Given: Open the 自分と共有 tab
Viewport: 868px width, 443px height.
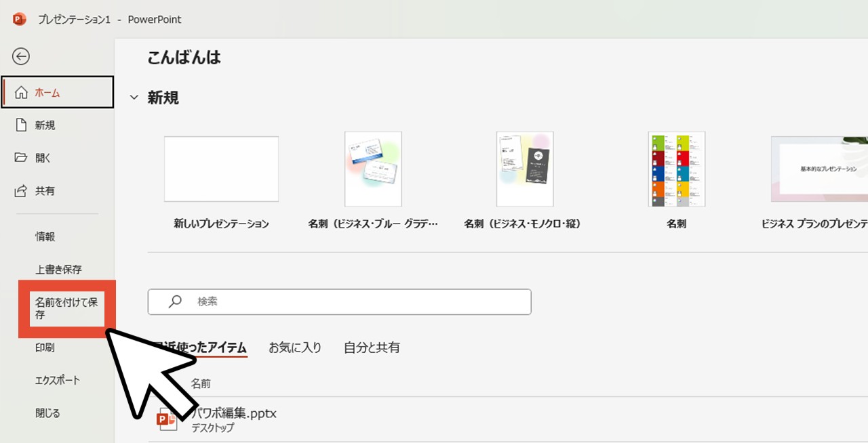Looking at the screenshot, I should point(371,347).
